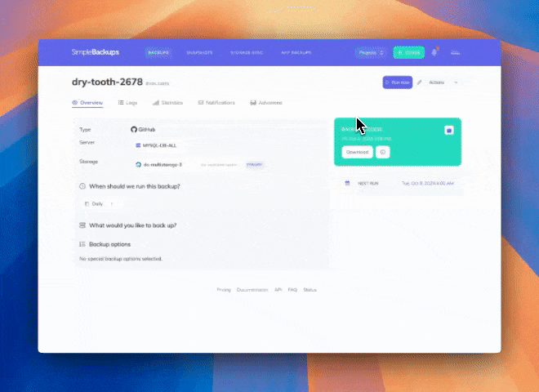Click the square icon on green backup card
The width and height of the screenshot is (539, 392).
[449, 130]
